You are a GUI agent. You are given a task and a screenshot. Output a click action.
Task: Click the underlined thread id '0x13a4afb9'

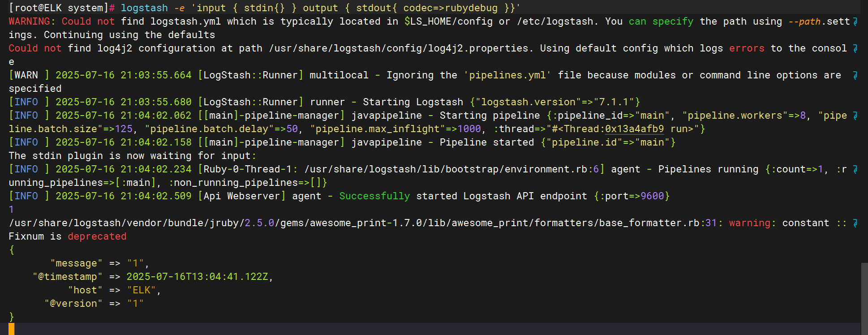(x=635, y=129)
